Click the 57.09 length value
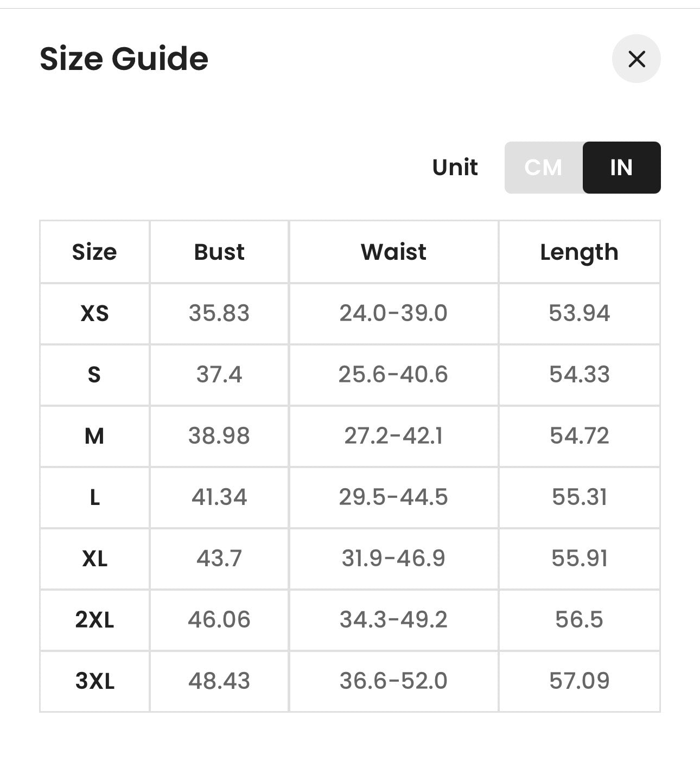Image resolution: width=700 pixels, height=774 pixels. [580, 681]
